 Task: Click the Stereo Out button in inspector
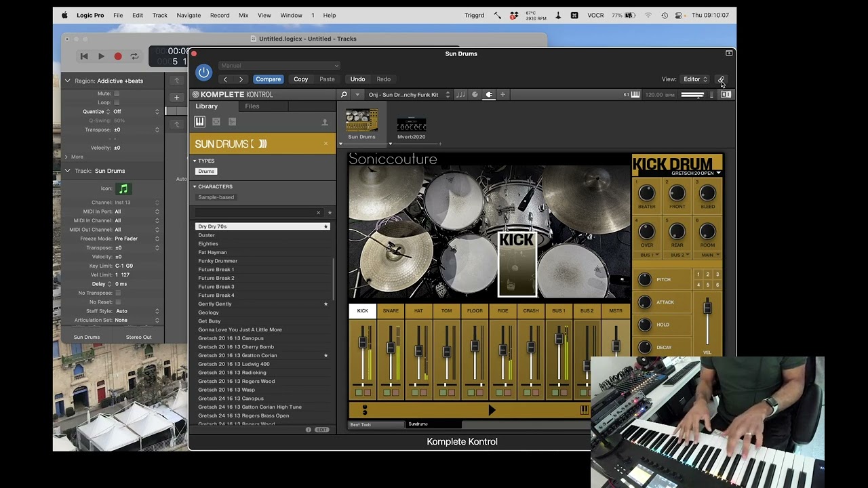pos(139,337)
